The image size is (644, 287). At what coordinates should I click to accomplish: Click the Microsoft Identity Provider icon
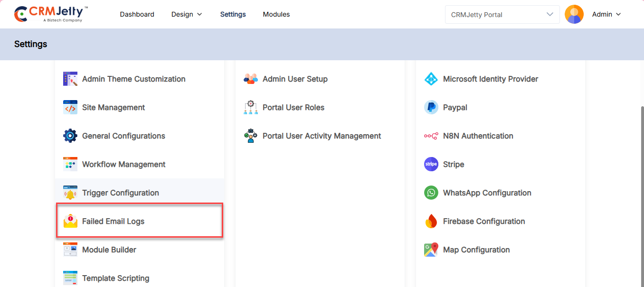tap(431, 79)
